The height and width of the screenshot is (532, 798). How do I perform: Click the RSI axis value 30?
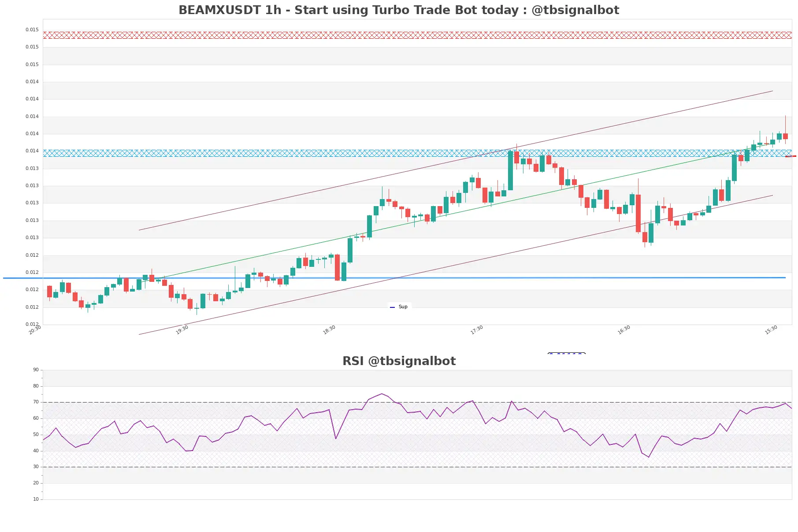pos(36,467)
